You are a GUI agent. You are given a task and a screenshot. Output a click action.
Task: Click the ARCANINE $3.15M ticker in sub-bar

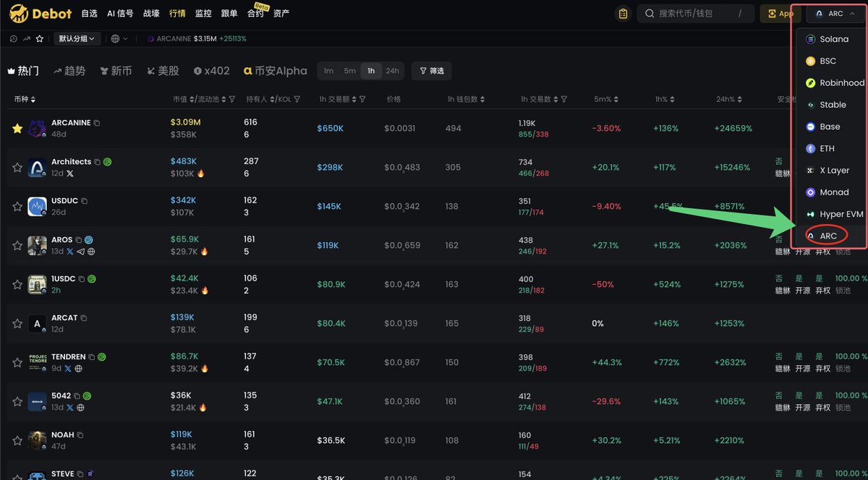(x=196, y=39)
